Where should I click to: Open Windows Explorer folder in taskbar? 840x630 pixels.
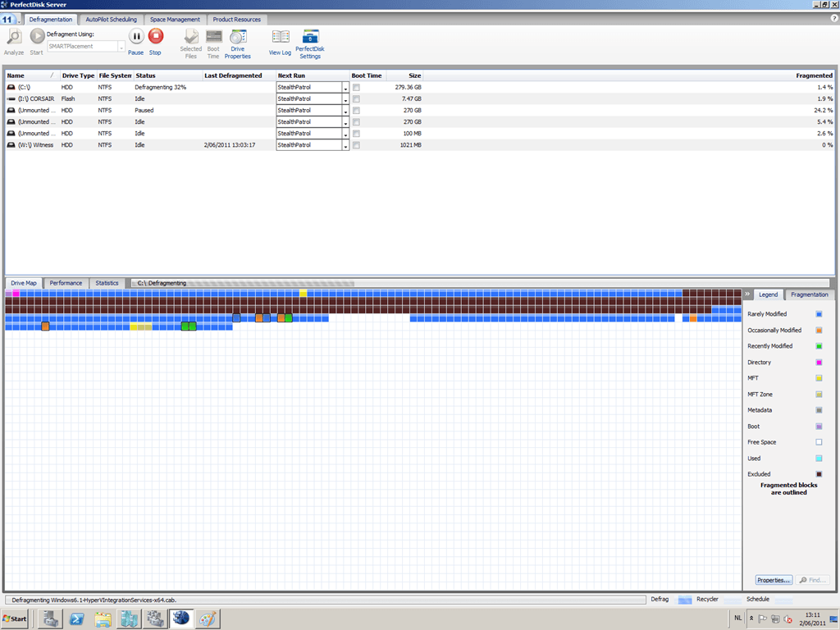[x=103, y=619]
